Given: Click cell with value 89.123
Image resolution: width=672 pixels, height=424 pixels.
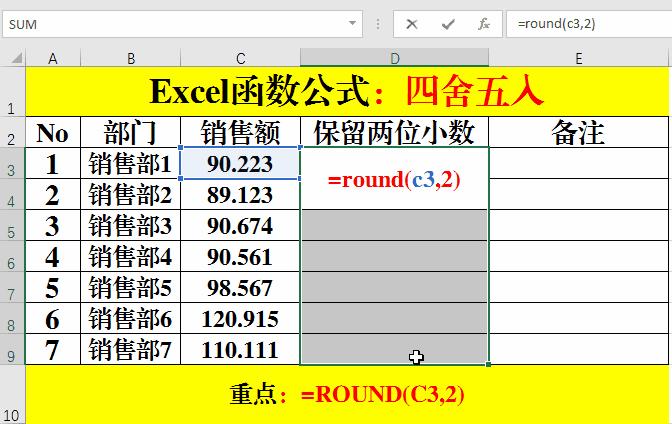Looking at the screenshot, I should (240, 194).
